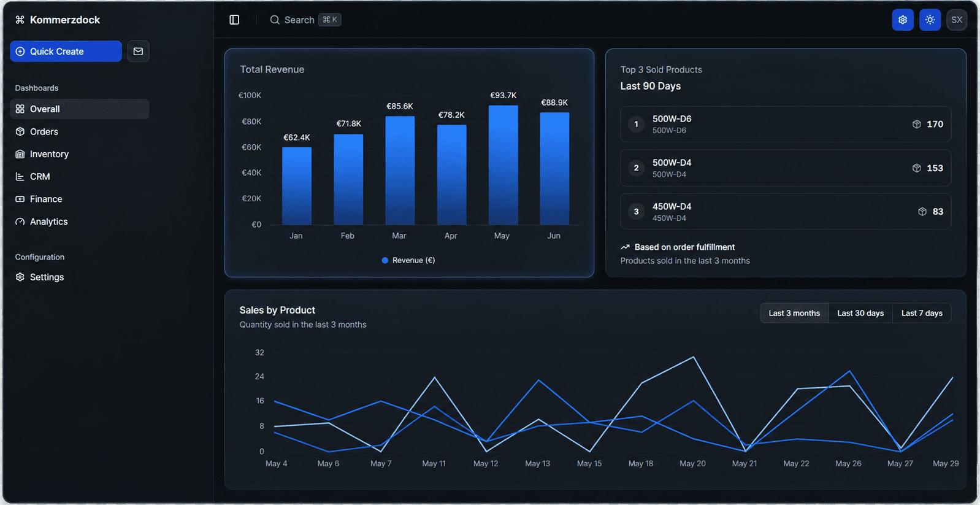The width and height of the screenshot is (980, 505).
Task: Toggle the sidebar panel icon
Action: click(x=234, y=20)
